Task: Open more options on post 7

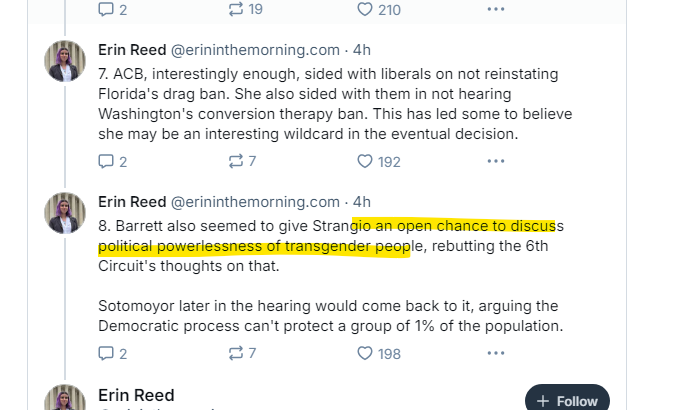Action: point(496,161)
